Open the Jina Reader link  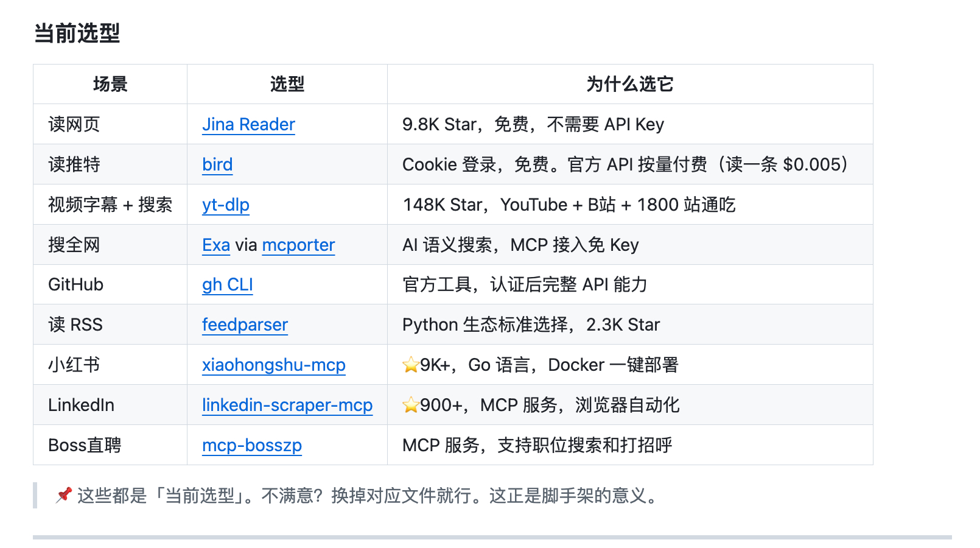click(248, 124)
